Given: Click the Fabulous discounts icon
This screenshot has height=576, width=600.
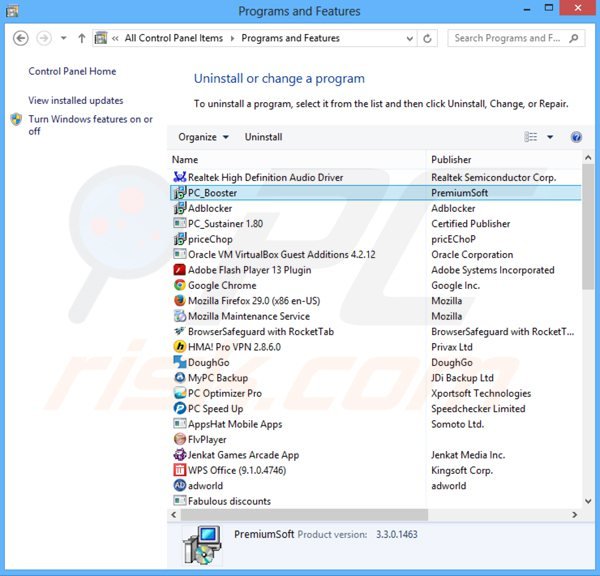Looking at the screenshot, I should coord(179,501).
